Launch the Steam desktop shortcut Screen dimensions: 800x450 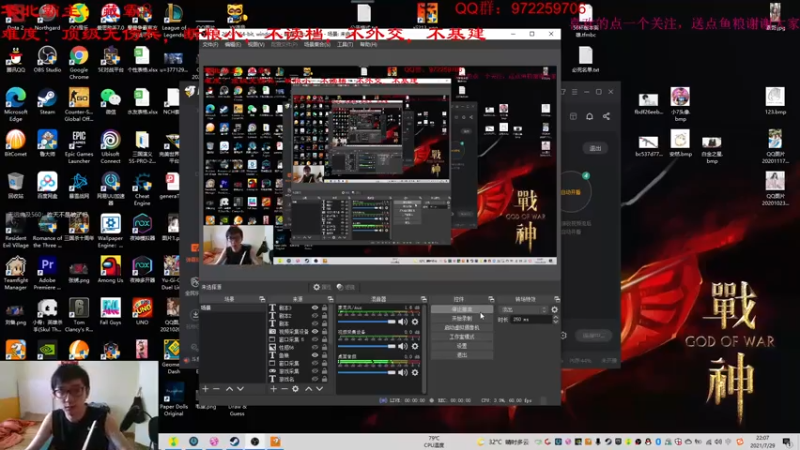pos(47,101)
